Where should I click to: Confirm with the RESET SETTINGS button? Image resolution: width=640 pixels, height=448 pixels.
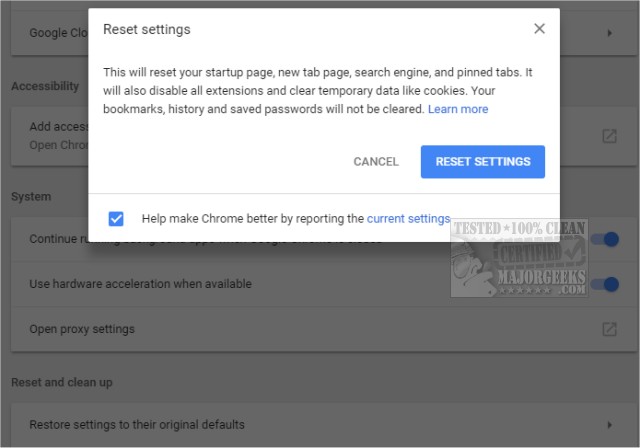coord(483,162)
